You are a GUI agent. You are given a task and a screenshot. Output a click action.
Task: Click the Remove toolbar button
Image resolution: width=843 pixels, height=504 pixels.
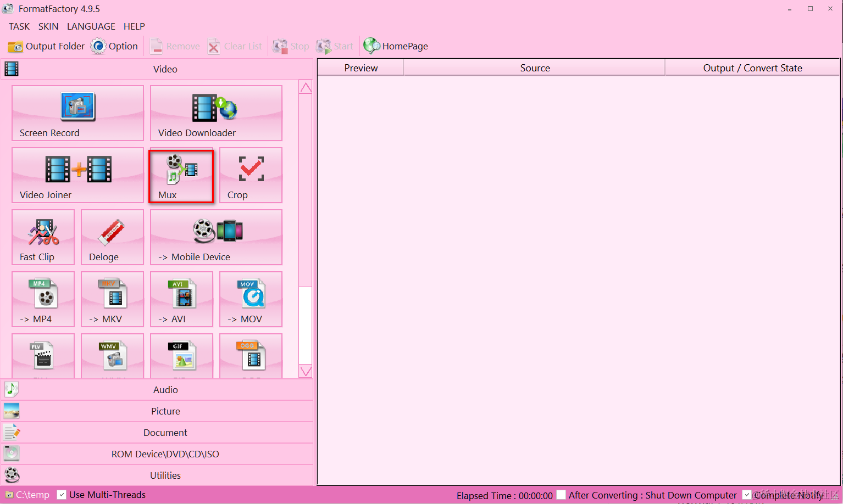click(175, 46)
